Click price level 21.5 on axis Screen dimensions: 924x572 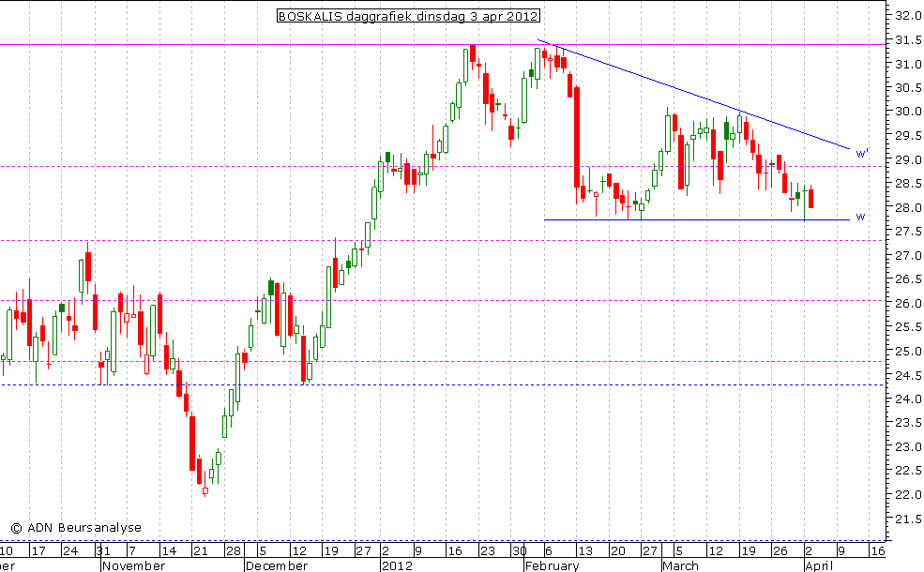coord(908,519)
